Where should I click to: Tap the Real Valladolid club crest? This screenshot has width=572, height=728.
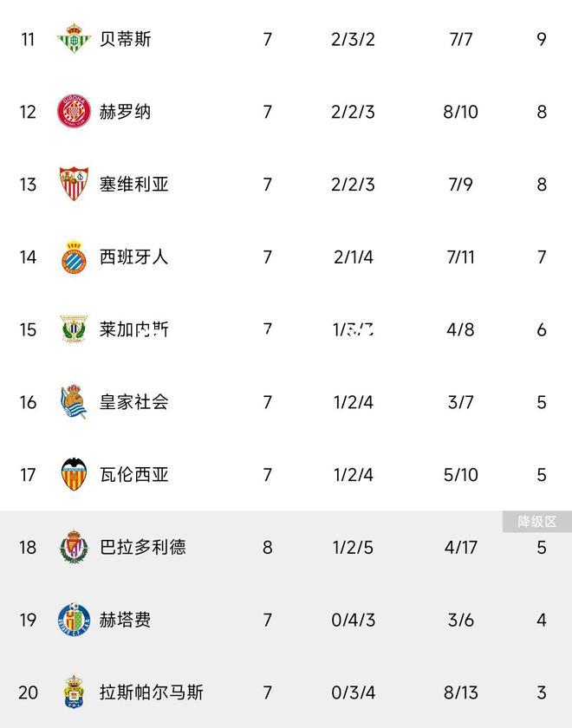[x=74, y=547]
